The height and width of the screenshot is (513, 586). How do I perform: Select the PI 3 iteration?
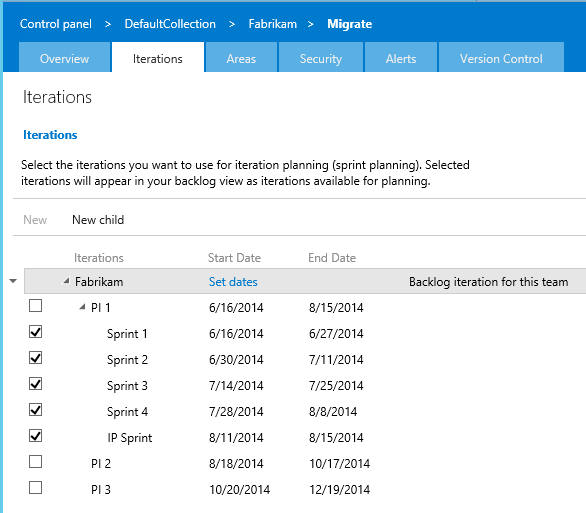[101, 489]
